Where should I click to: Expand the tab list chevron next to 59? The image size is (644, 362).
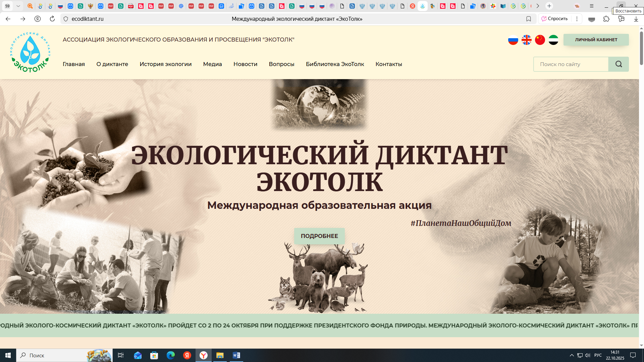(x=18, y=6)
